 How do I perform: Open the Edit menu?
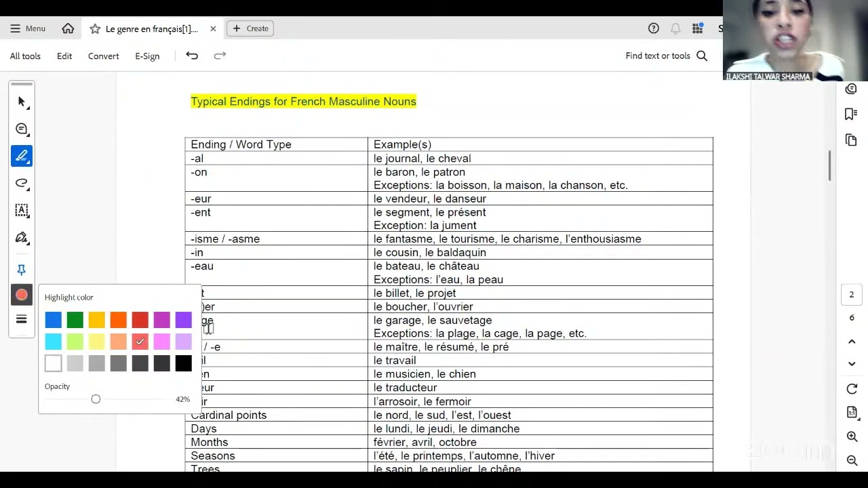tap(64, 56)
